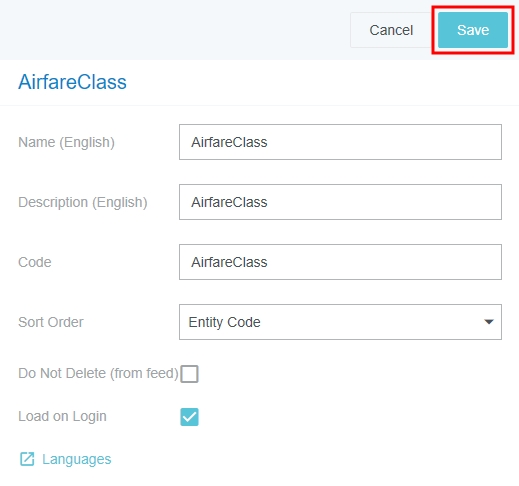The width and height of the screenshot is (519, 486).
Task: Enable the Do Not Delete checkbox
Action: click(x=189, y=373)
